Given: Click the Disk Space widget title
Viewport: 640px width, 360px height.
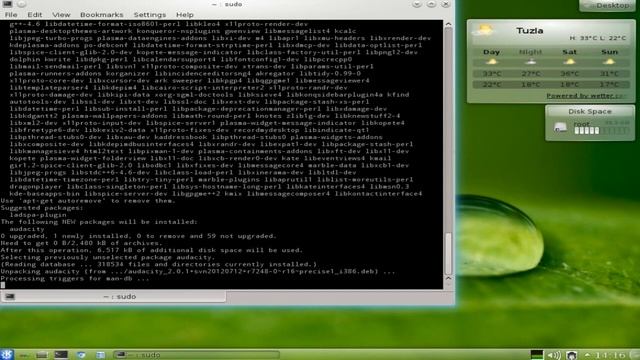Looking at the screenshot, I should pos(590,111).
